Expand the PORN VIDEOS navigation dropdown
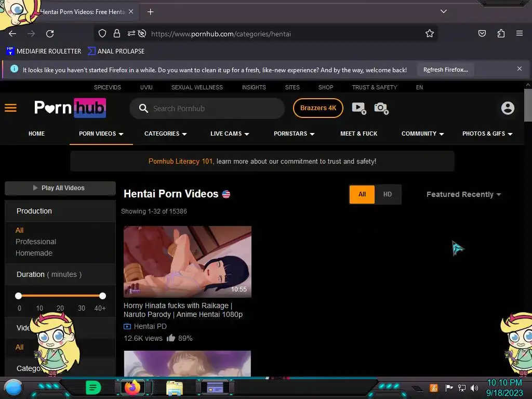The width and height of the screenshot is (532, 399). point(101,134)
